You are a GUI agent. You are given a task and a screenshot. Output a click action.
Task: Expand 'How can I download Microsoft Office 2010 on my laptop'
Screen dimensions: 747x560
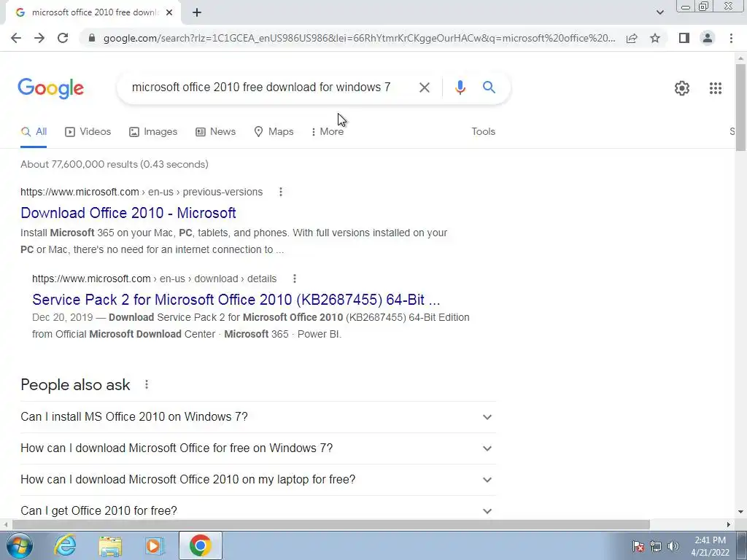[258, 480]
